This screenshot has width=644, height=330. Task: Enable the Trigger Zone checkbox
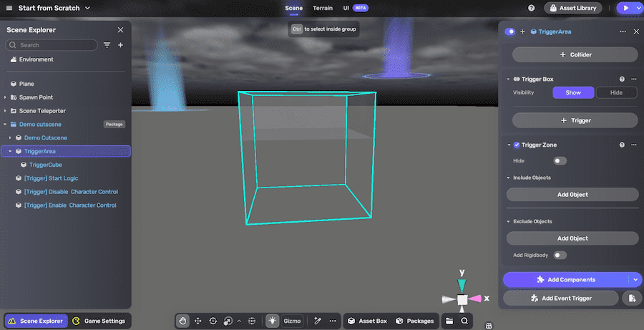tap(517, 145)
